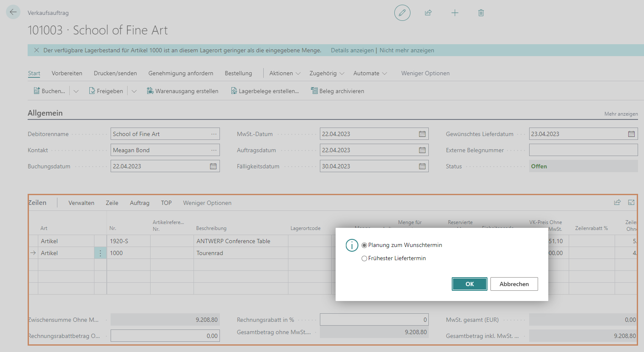Dismiss the inventory warning notification
Image resolution: width=644 pixels, height=352 pixels.
(37, 50)
